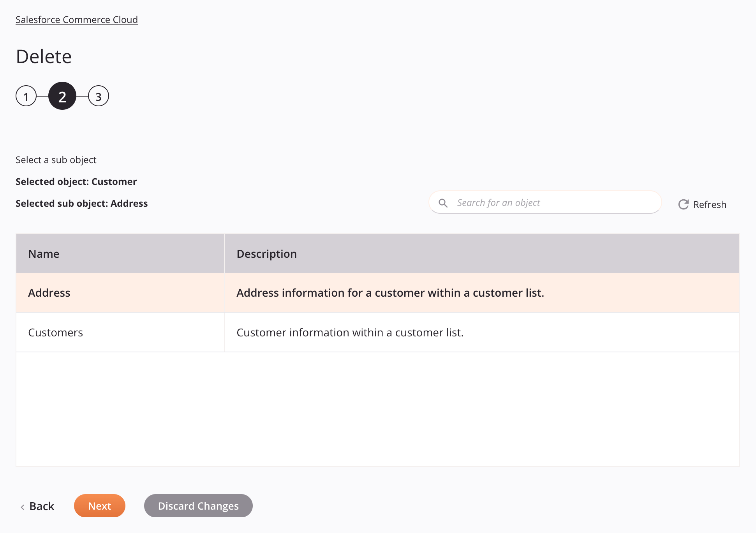The height and width of the screenshot is (533, 756).
Task: Toggle the highlighted Address row selection
Action: pyautogui.click(x=378, y=292)
